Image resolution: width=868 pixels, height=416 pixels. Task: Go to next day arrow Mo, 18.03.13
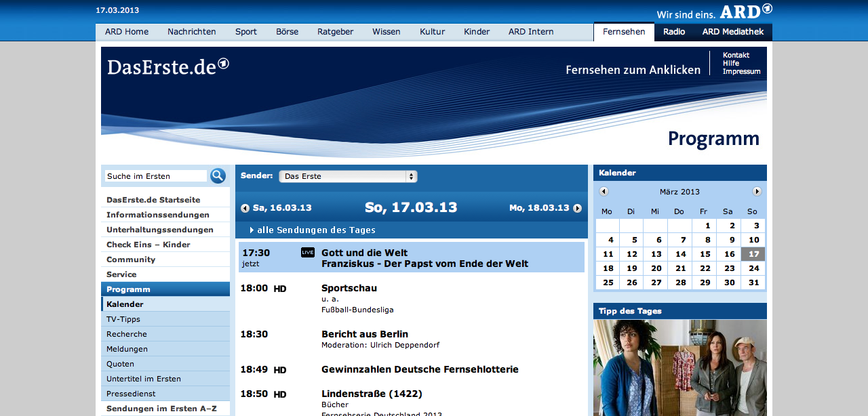(x=577, y=208)
